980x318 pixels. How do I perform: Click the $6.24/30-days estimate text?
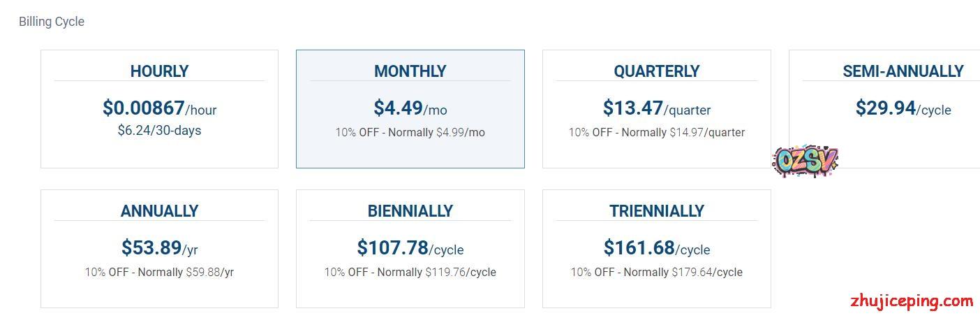point(159,131)
